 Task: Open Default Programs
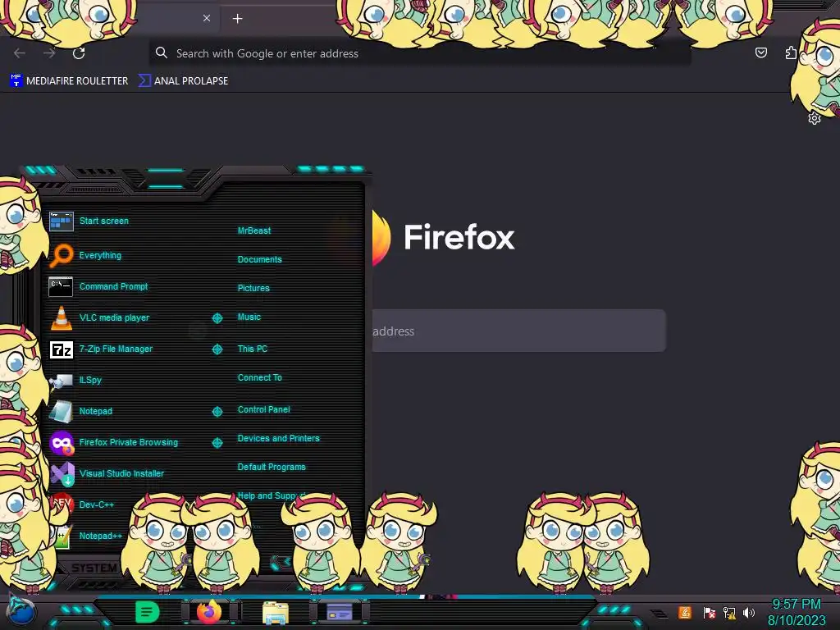[272, 467]
